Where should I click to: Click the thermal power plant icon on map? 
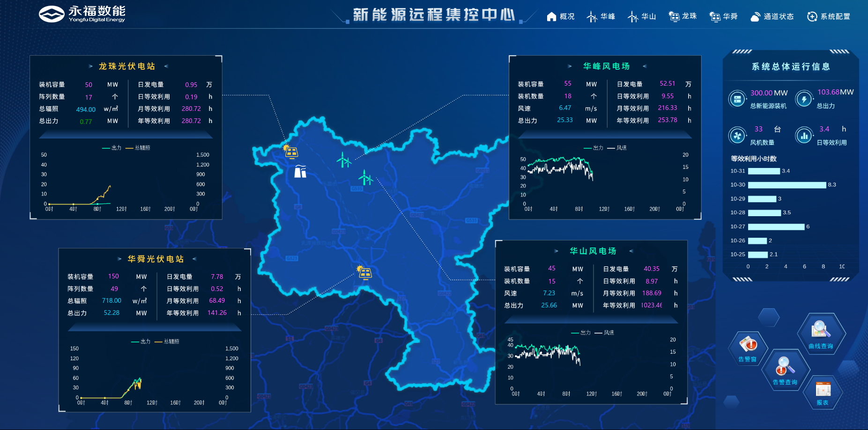[300, 172]
